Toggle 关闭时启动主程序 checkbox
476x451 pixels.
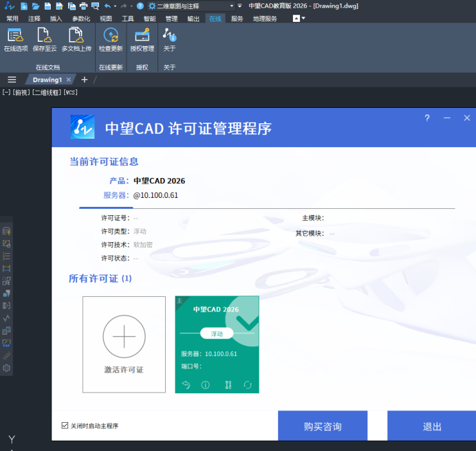coord(64,425)
